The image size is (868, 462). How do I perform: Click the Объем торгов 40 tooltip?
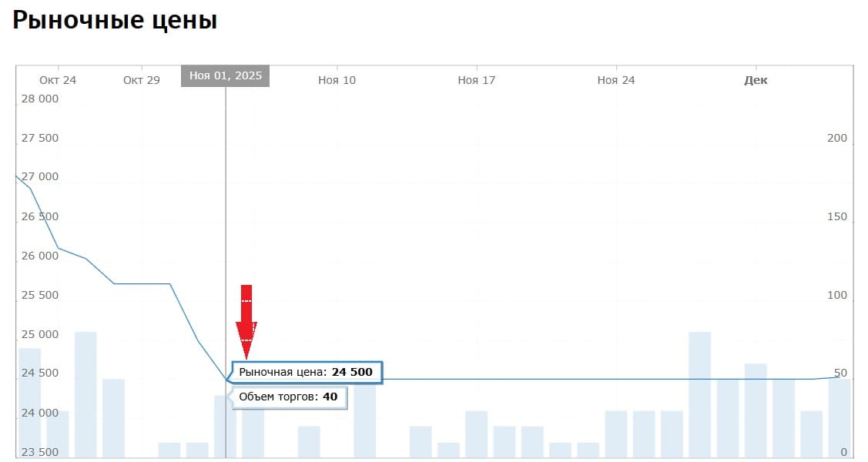288,397
